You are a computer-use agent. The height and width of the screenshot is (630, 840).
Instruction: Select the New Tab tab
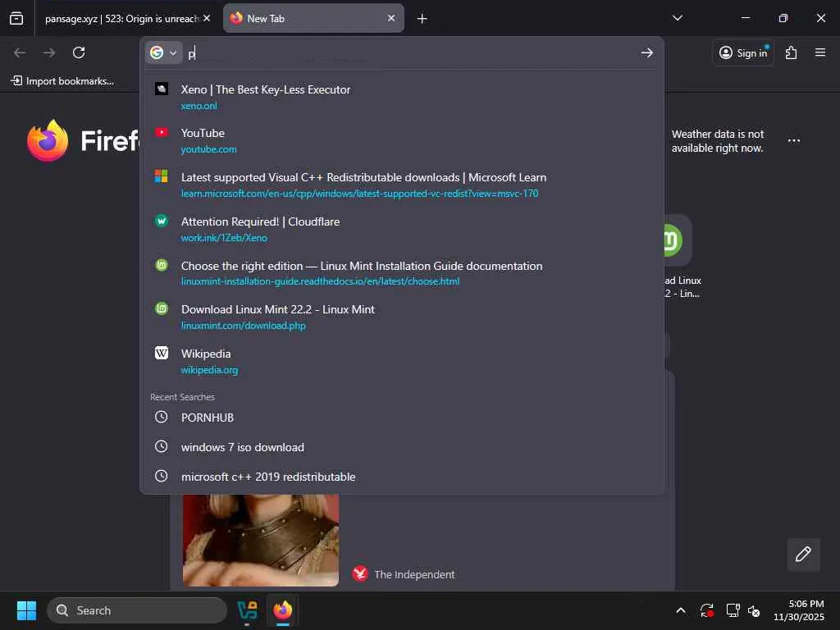pos(313,18)
